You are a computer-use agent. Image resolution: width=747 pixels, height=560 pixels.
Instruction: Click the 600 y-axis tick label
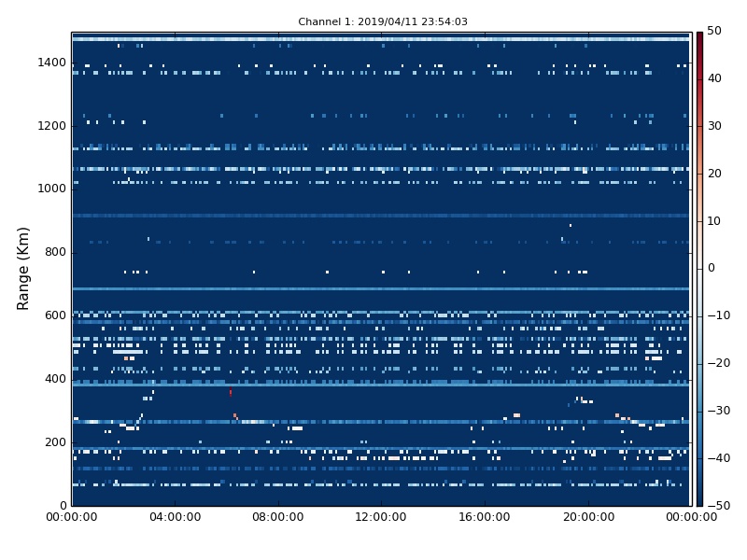tap(55, 315)
